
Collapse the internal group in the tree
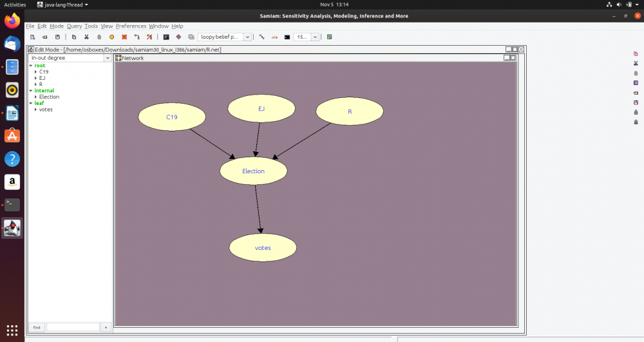point(30,91)
